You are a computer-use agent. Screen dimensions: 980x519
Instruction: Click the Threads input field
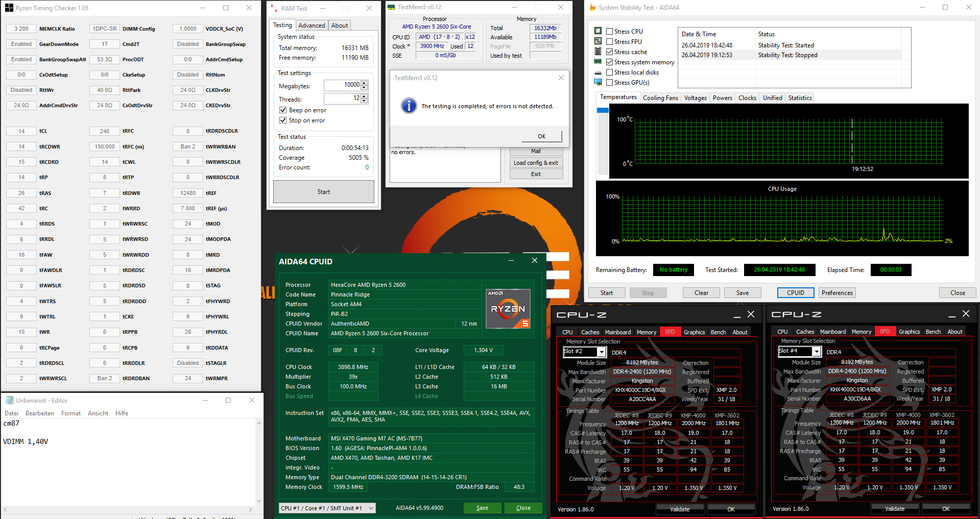342,98
